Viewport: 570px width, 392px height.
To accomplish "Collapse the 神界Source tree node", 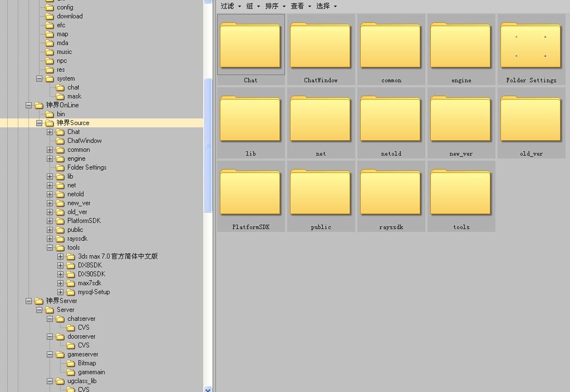I will tap(40, 123).
